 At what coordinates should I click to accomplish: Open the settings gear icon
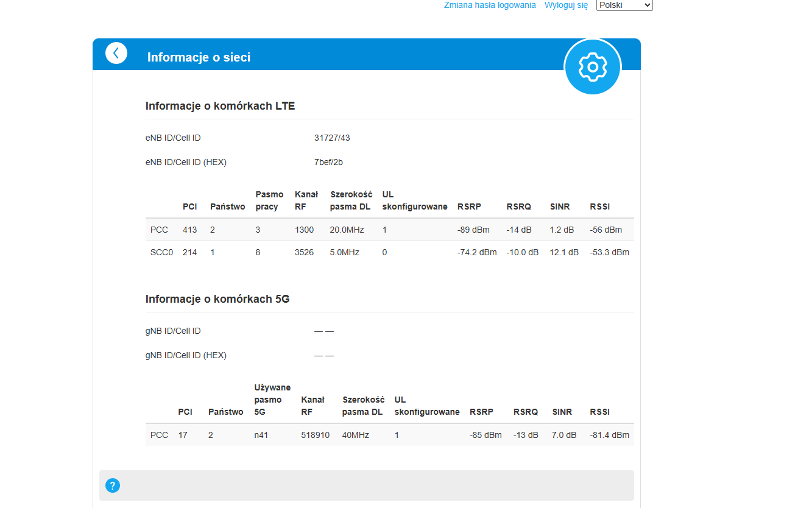pyautogui.click(x=593, y=67)
